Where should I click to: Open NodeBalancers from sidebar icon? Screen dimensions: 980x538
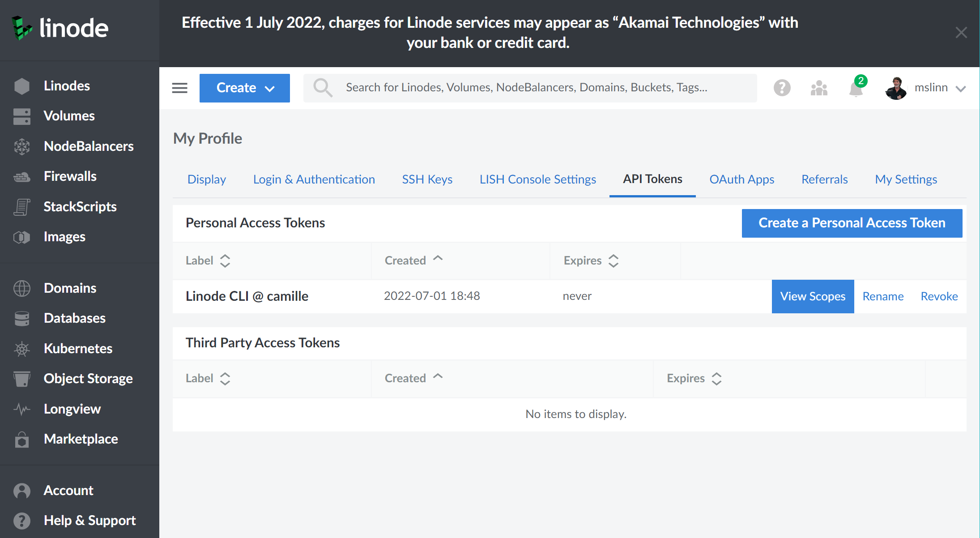click(x=21, y=146)
